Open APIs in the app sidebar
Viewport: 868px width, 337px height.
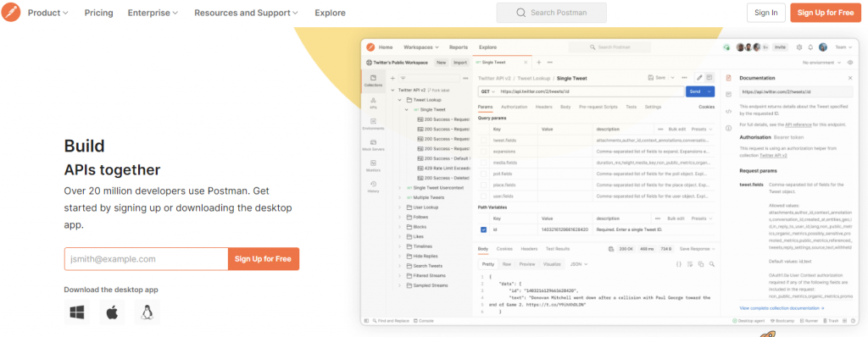click(373, 103)
